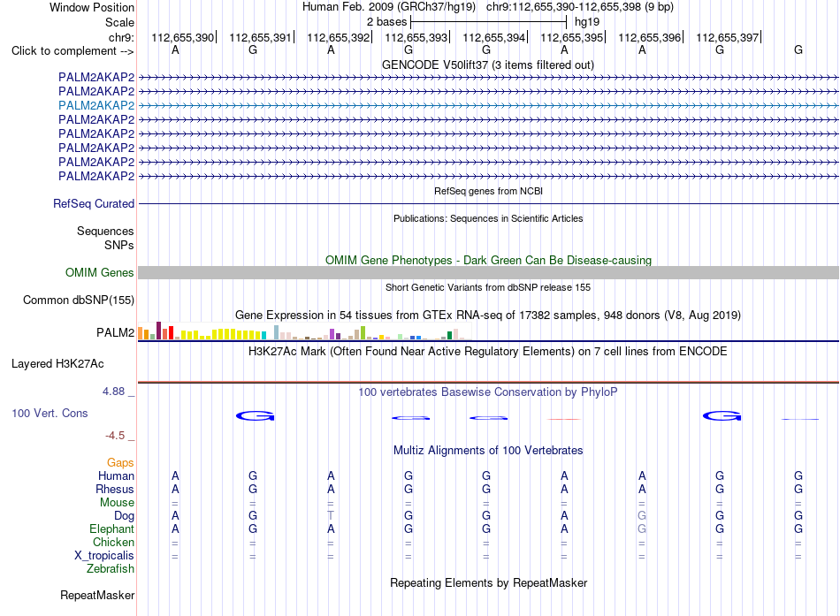The image size is (840, 616).
Task: Select the Sequences label of Publications track
Action: (105, 231)
